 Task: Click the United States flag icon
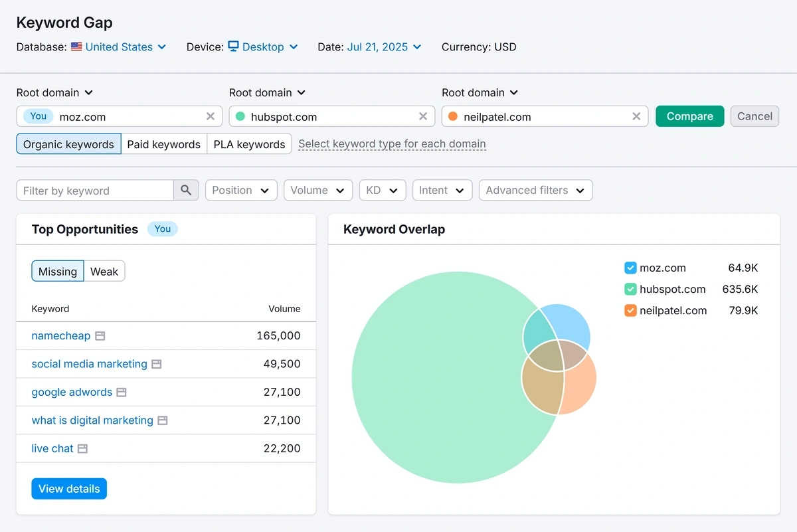tap(76, 46)
